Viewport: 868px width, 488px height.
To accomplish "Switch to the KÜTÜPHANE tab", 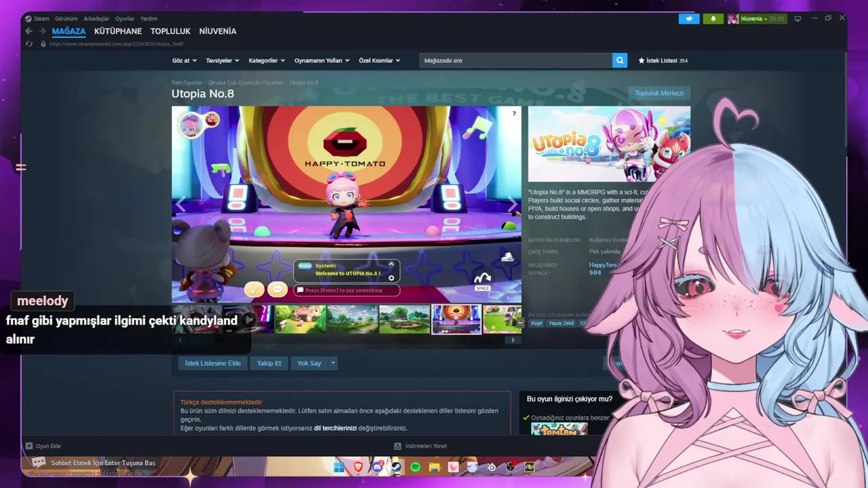I will (118, 31).
